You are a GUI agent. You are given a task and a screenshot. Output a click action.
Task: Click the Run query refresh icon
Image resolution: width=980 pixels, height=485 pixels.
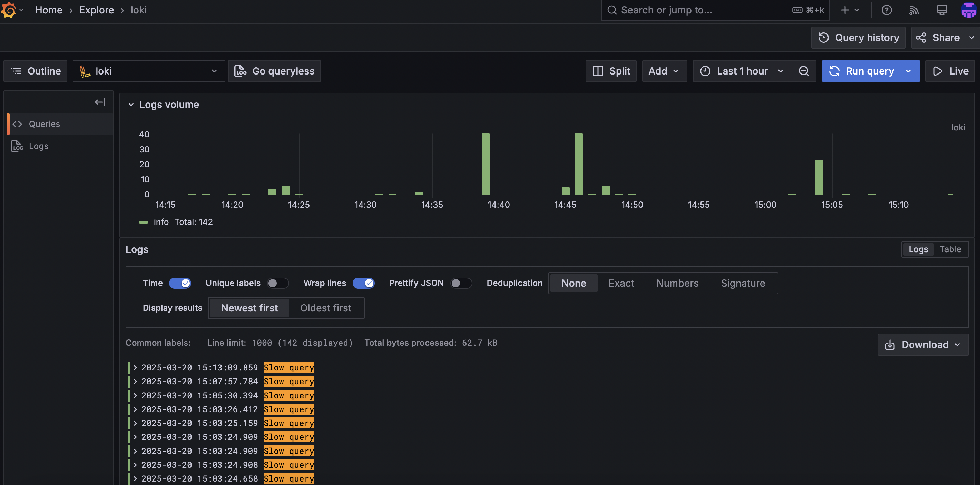tap(834, 71)
